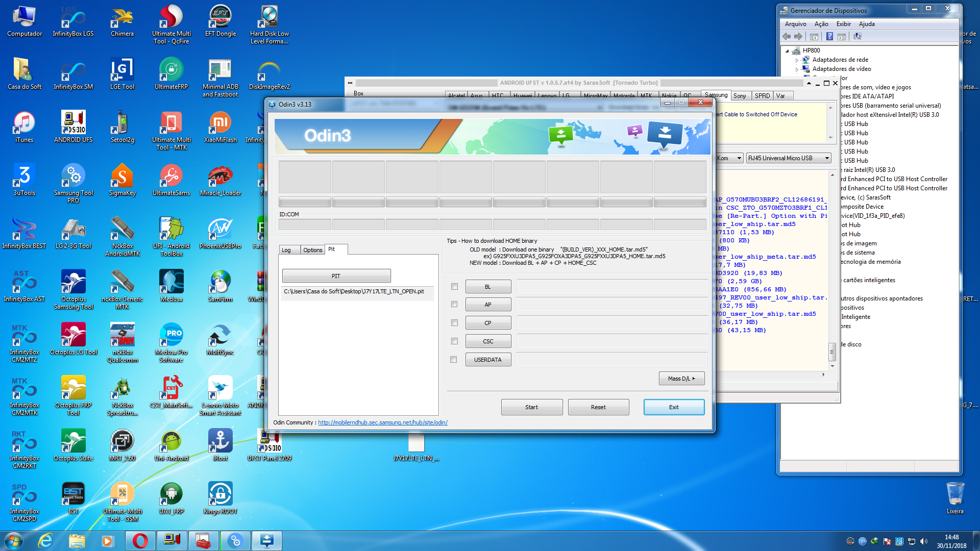Open the Windows Start menu

tap(14, 541)
